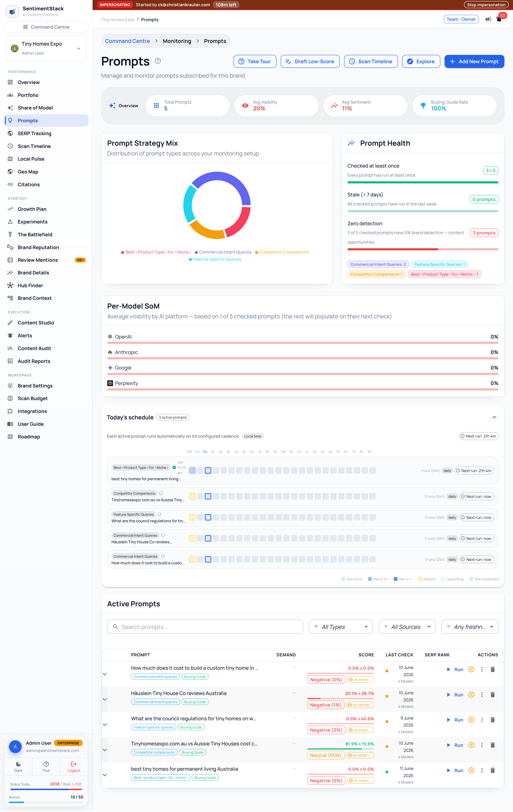
Task: Pause the 'How much does it cost' prompt
Action: click(x=471, y=669)
